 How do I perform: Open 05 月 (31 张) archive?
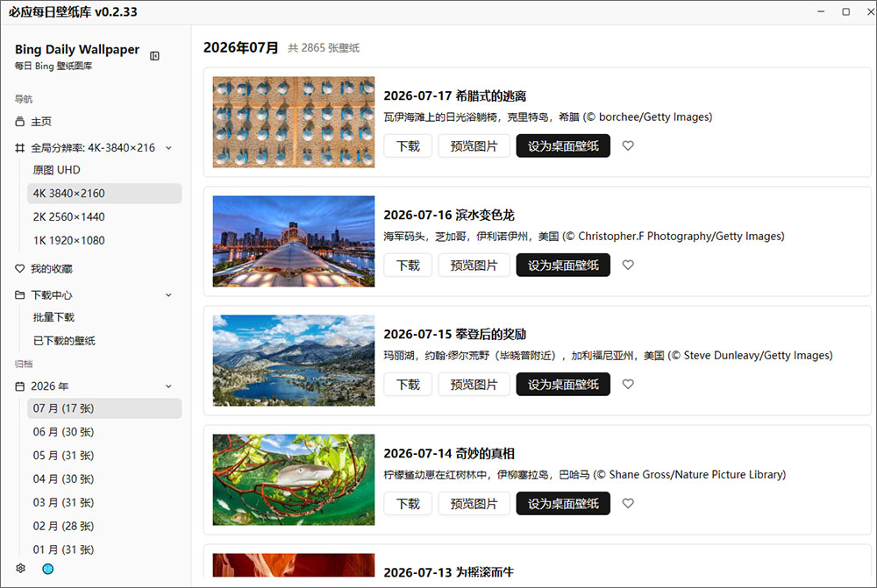pos(104,456)
